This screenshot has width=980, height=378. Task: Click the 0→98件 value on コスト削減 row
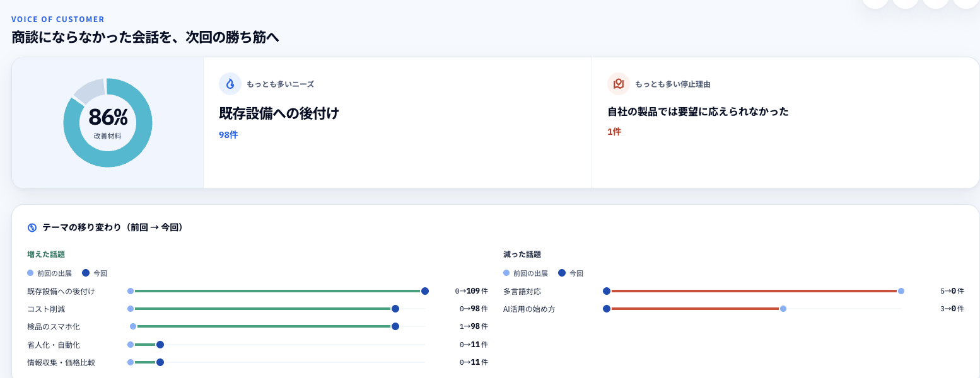[x=474, y=309]
